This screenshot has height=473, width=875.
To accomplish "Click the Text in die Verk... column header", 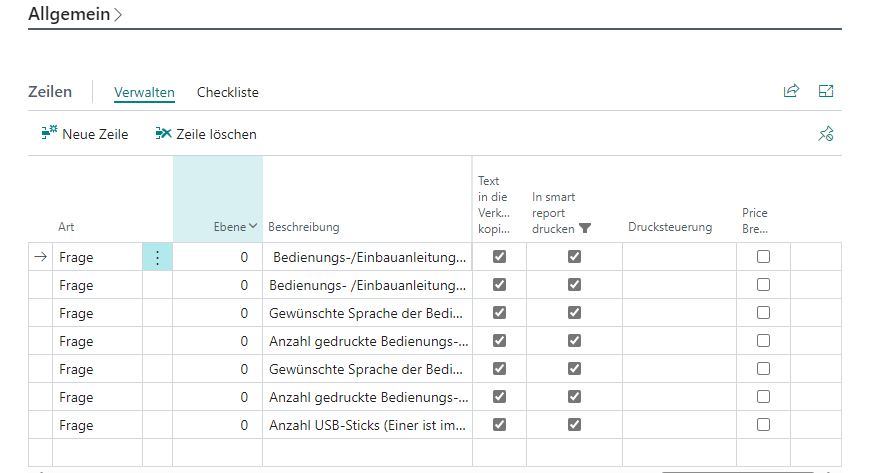I will [x=493, y=205].
